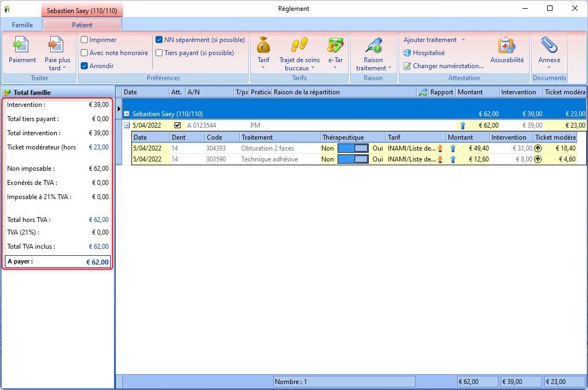Click the Ticket modérateur € 23,00 value in Total famille
The width and height of the screenshot is (588, 390).
tap(99, 147)
